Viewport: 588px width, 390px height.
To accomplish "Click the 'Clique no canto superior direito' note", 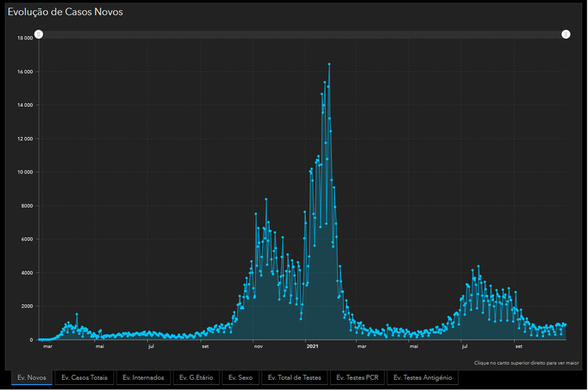I will pyautogui.click(x=526, y=363).
